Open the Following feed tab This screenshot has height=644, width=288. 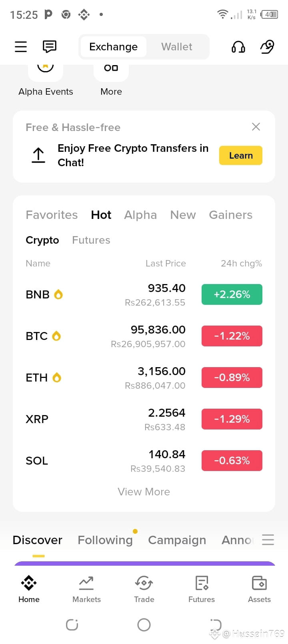pyautogui.click(x=105, y=540)
